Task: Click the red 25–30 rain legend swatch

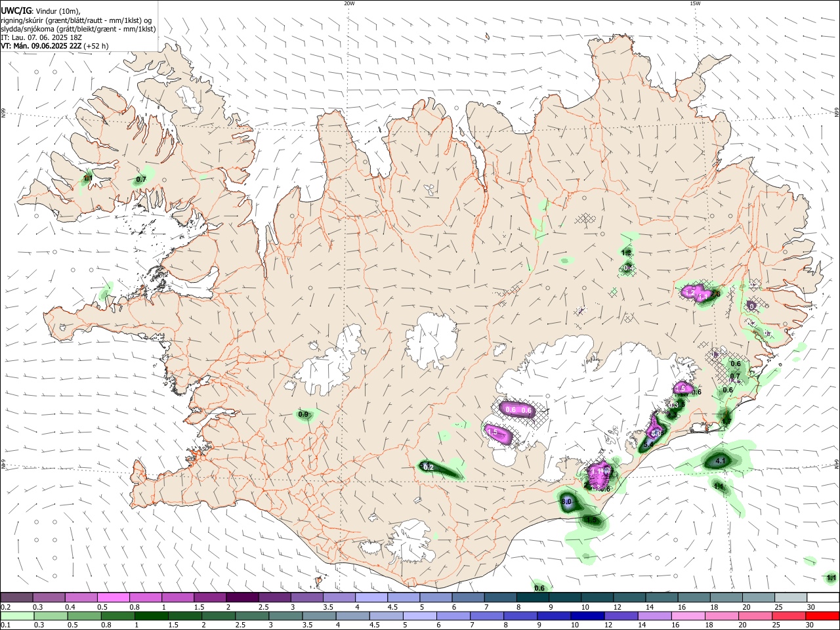Action: click(789, 616)
